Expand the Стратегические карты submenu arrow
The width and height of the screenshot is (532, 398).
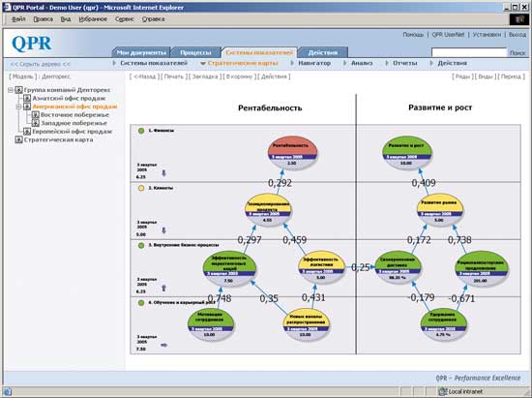(203, 64)
